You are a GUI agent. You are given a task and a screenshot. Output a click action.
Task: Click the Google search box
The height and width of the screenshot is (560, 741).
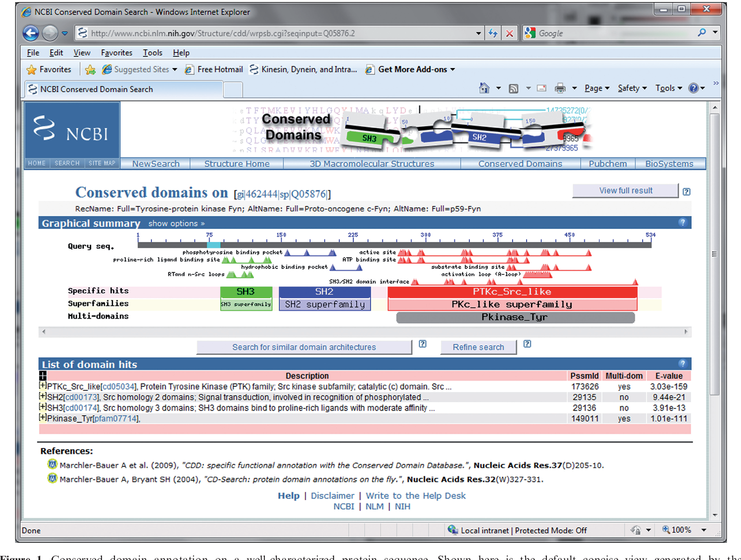point(614,33)
